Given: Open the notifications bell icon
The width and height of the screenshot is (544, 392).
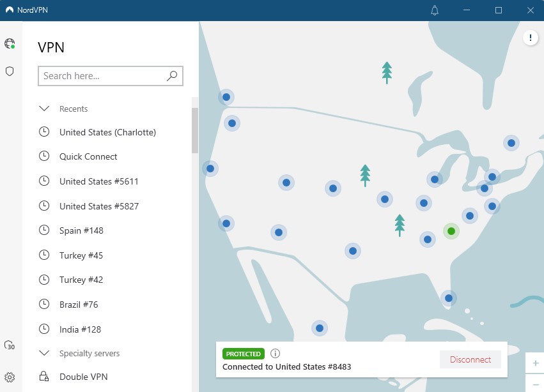Looking at the screenshot, I should coord(435,10).
